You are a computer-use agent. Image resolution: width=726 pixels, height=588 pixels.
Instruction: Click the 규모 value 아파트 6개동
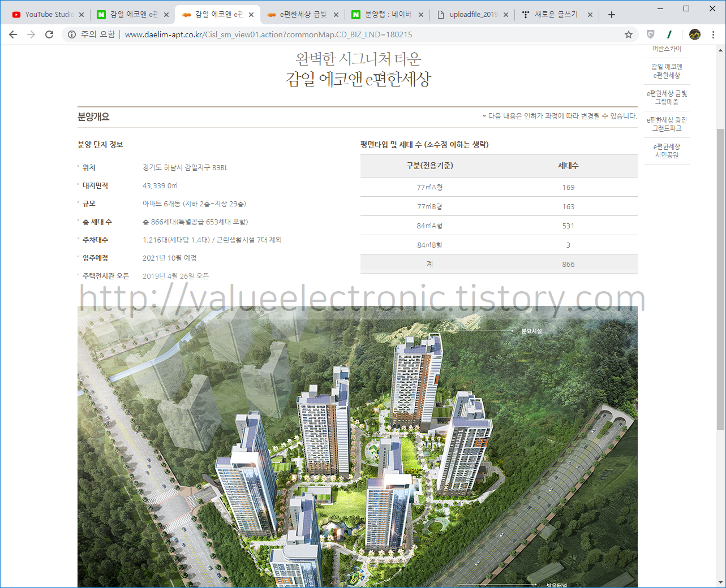tap(194, 204)
